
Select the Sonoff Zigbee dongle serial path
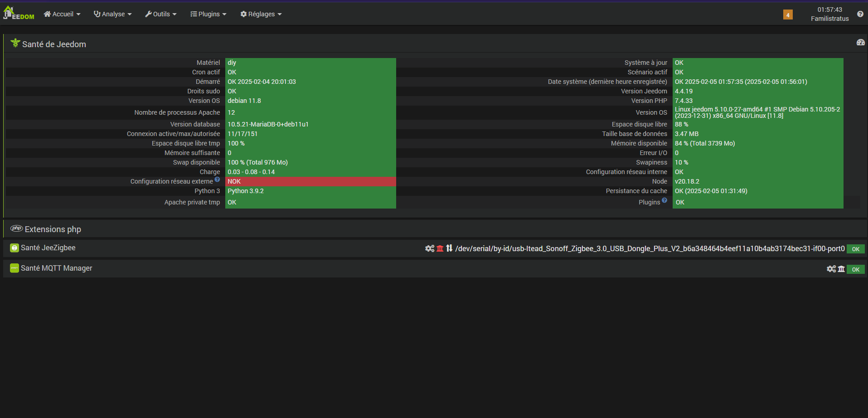point(650,248)
